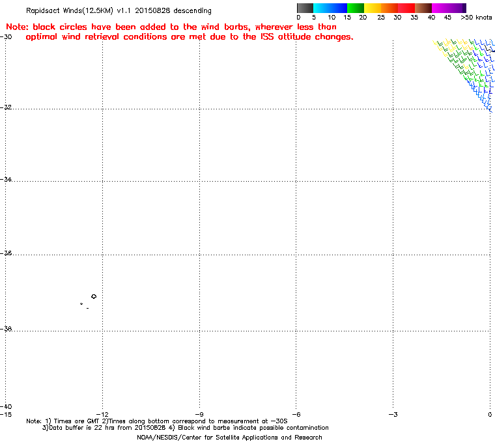Click the latitude label '-40'
The height and width of the screenshot is (448, 495).
(6, 406)
